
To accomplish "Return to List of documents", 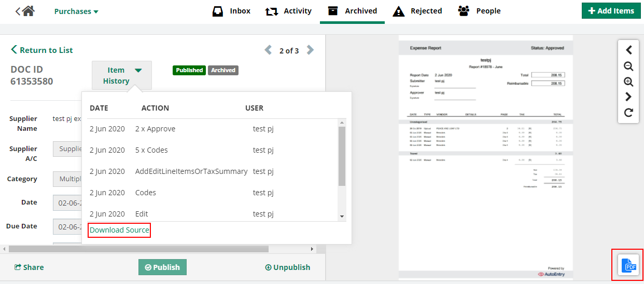I will coord(42,50).
